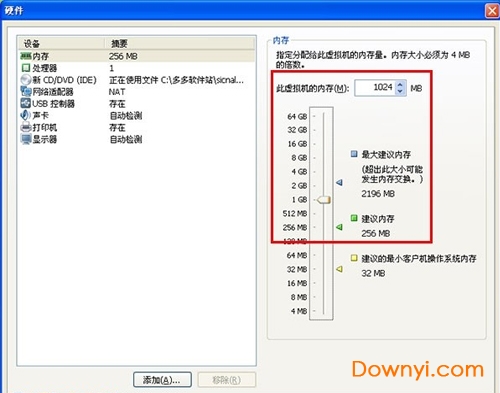Screen dimensions: 500x393
Task: Click the 8 GB slider scale label
Action: tap(299, 158)
